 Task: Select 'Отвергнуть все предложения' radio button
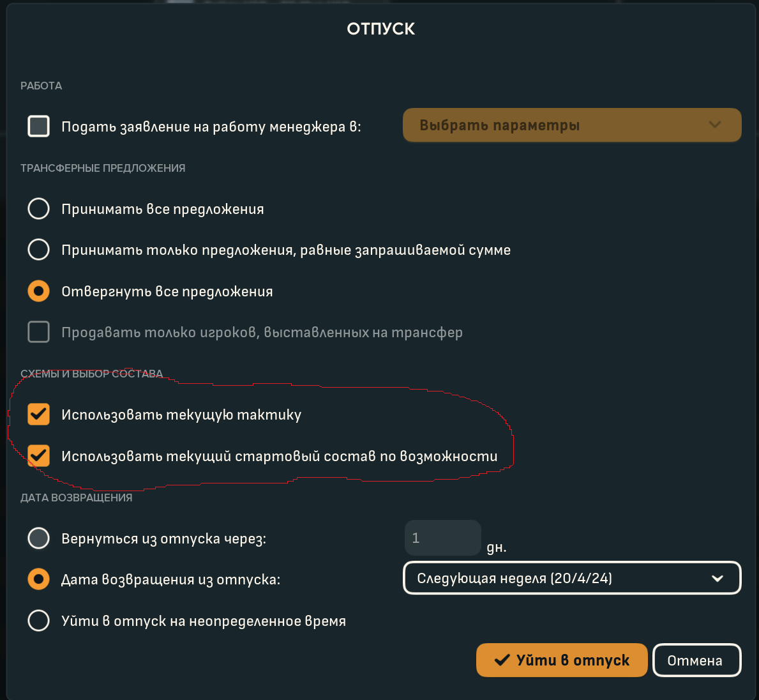[x=39, y=291]
